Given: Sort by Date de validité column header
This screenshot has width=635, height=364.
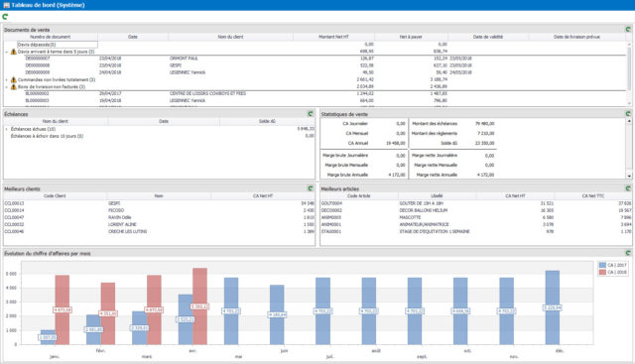Looking at the screenshot, I should coord(488,37).
